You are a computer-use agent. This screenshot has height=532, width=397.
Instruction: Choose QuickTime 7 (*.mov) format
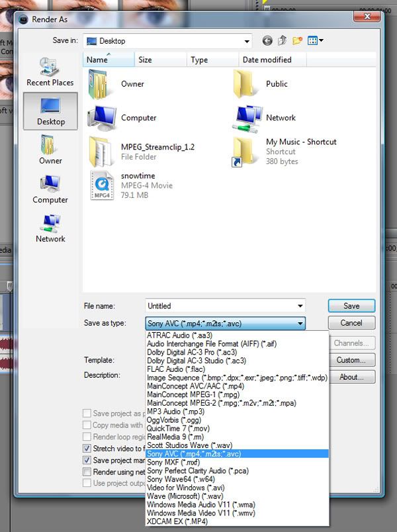237,429
